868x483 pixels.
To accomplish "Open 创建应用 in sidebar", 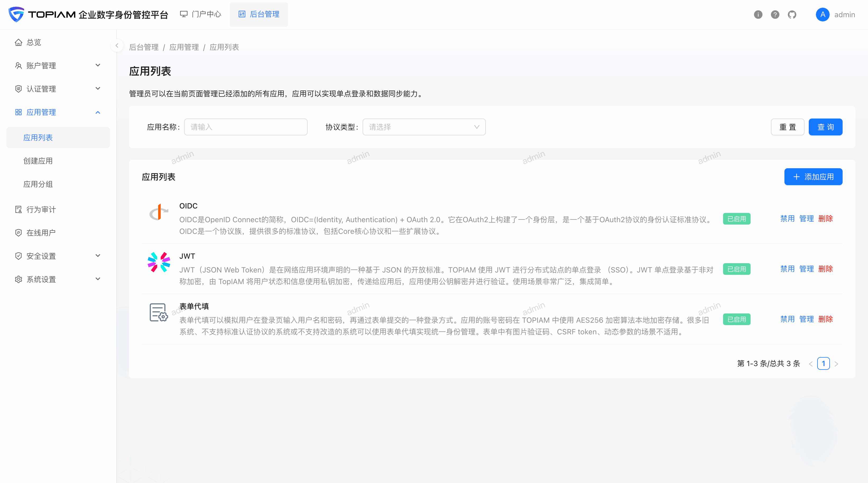I will point(38,161).
